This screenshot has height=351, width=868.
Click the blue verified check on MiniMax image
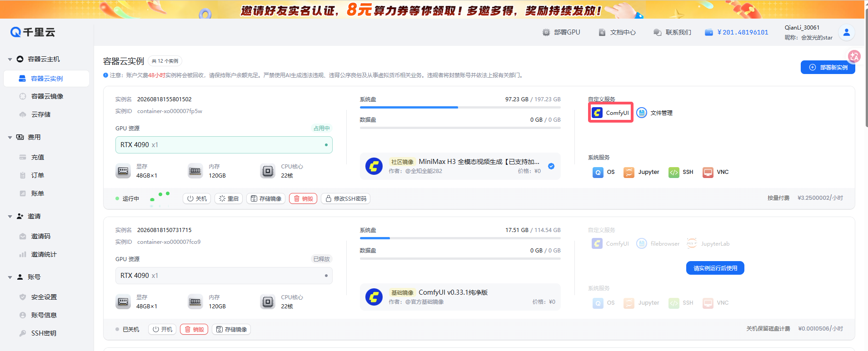coord(551,166)
